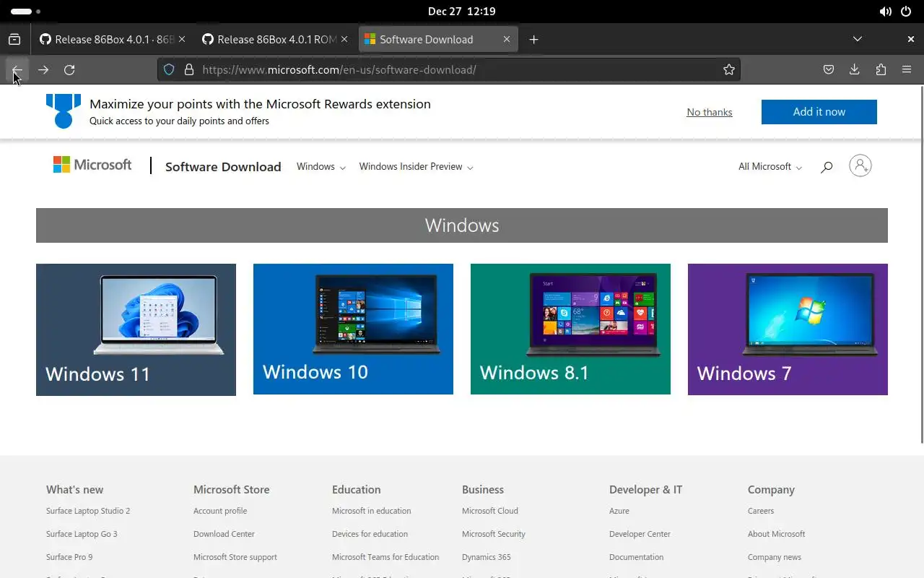Open the Surface Pro 9 footer link
The image size is (924, 578).
[69, 557]
